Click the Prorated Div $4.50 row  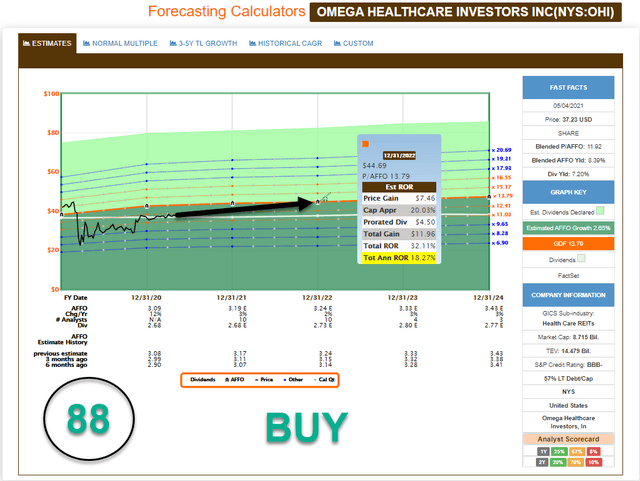pyautogui.click(x=399, y=222)
